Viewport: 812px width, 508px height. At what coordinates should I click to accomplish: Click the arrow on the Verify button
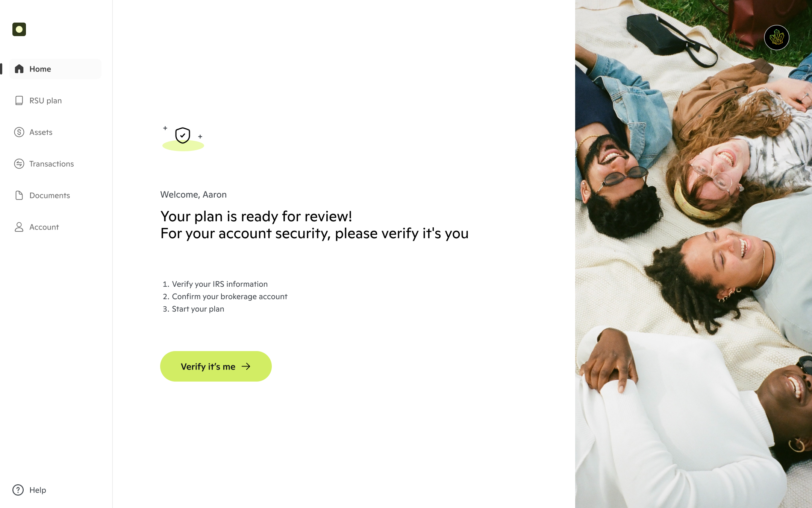click(246, 367)
